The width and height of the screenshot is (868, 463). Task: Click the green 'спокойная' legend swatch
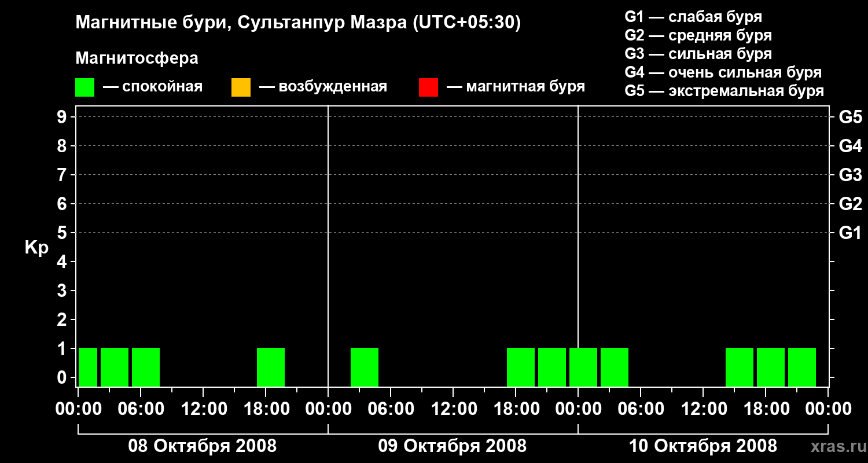[84, 87]
